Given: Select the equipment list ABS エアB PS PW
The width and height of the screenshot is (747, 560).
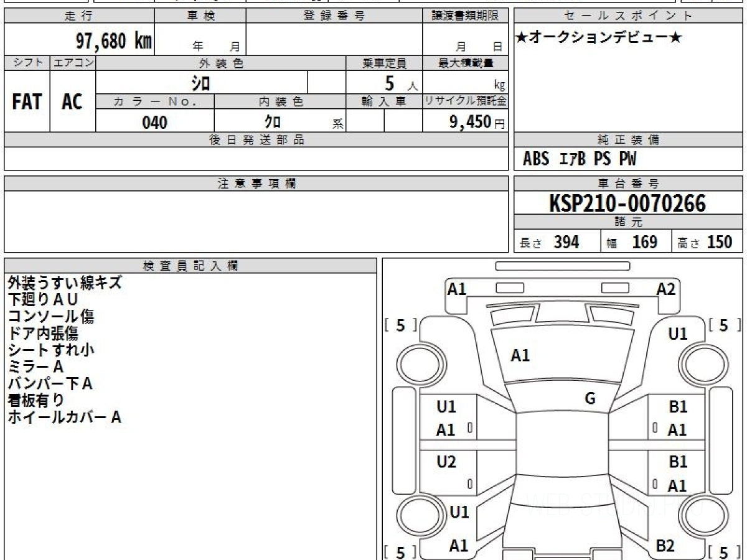Looking at the screenshot, I should 580,159.
